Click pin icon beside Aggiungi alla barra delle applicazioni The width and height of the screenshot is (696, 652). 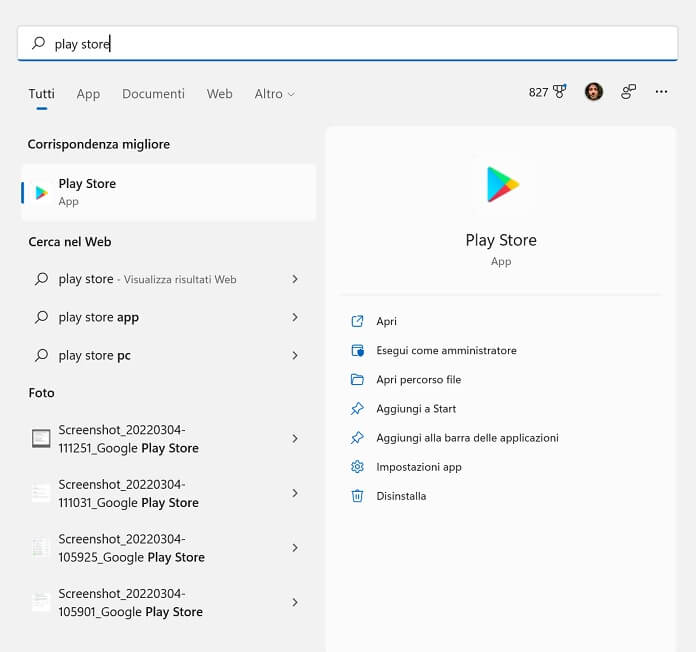tap(357, 438)
